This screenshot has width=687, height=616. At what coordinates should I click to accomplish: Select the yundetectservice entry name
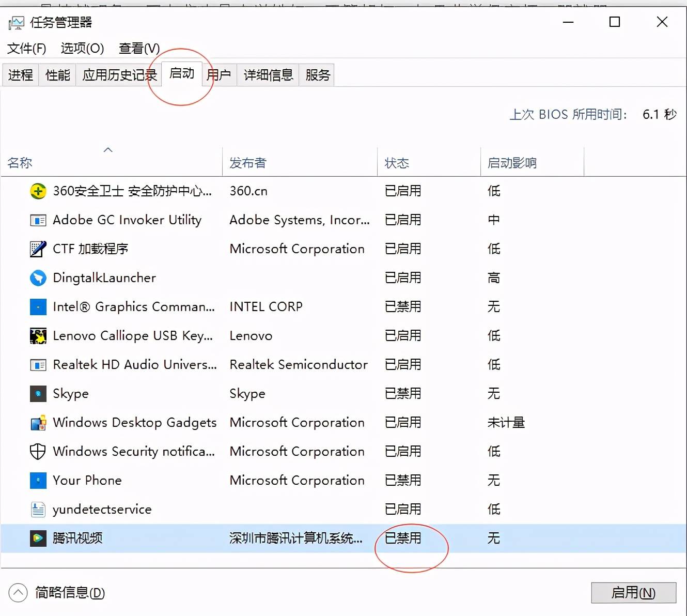pos(102,510)
